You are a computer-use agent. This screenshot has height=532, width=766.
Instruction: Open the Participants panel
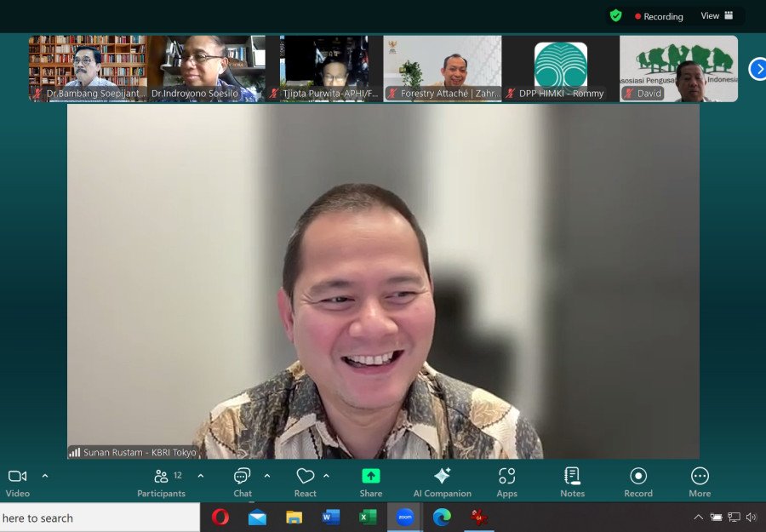[161, 482]
